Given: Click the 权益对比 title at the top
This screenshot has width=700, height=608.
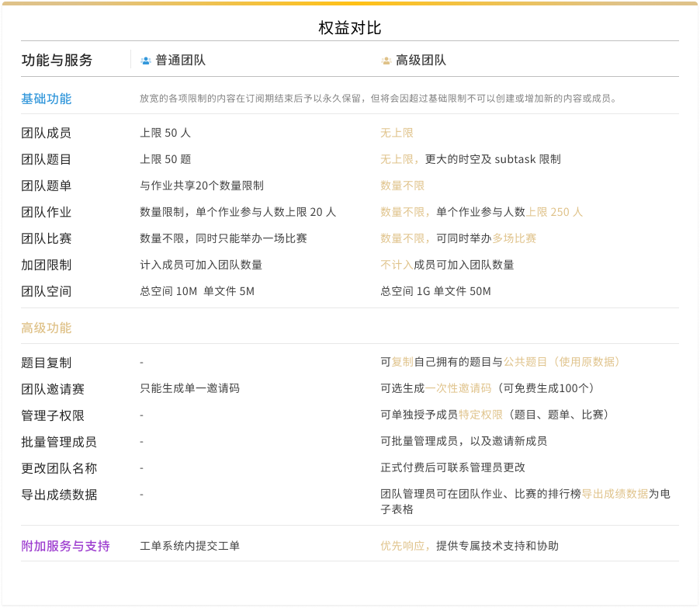Looking at the screenshot, I should [350, 28].
